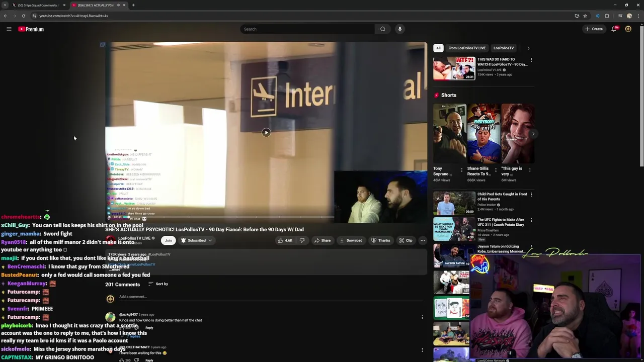Open options for the BUCKETHATMATT comment
The width and height of the screenshot is (644, 362).
[x=422, y=349]
